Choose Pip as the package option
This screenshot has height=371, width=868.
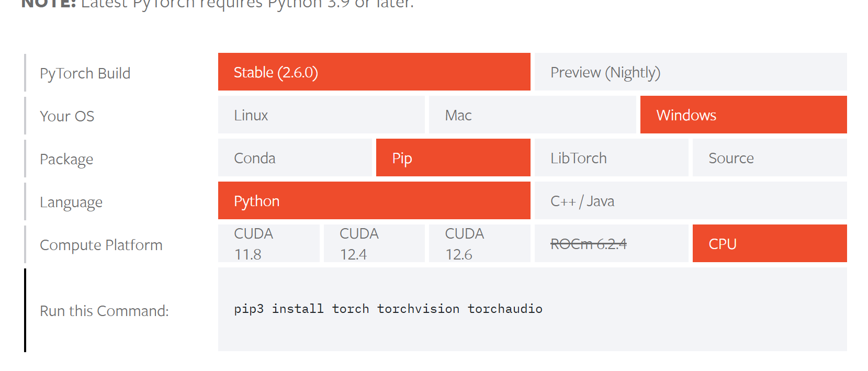[x=453, y=158]
